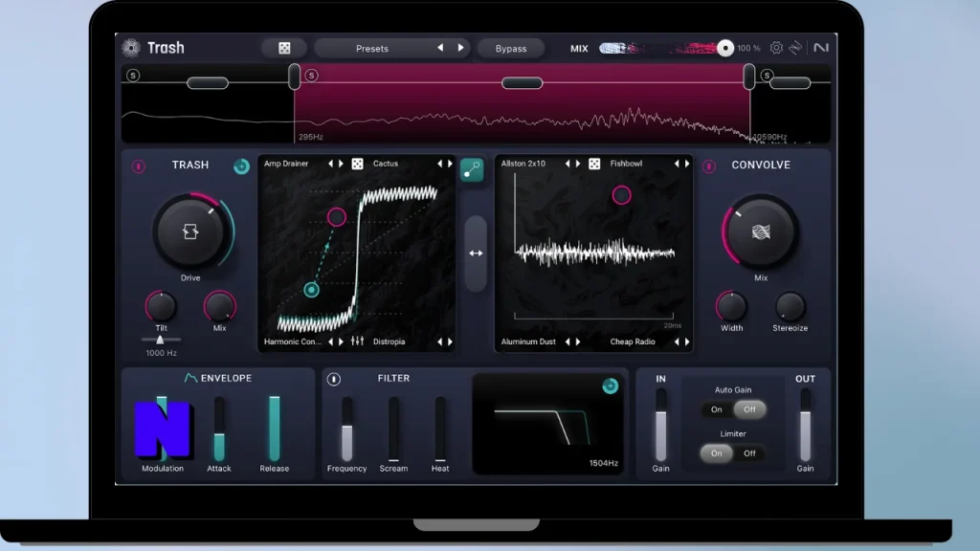Click the Width knob
Image resolution: width=980 pixels, height=551 pixels.
[x=731, y=307]
